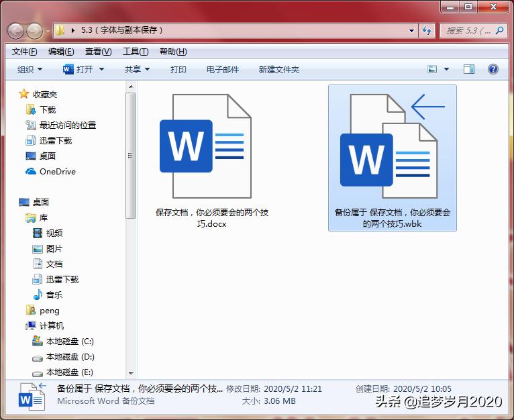Click the Word icon on Open button
The height and width of the screenshot is (420, 514).
(x=68, y=69)
